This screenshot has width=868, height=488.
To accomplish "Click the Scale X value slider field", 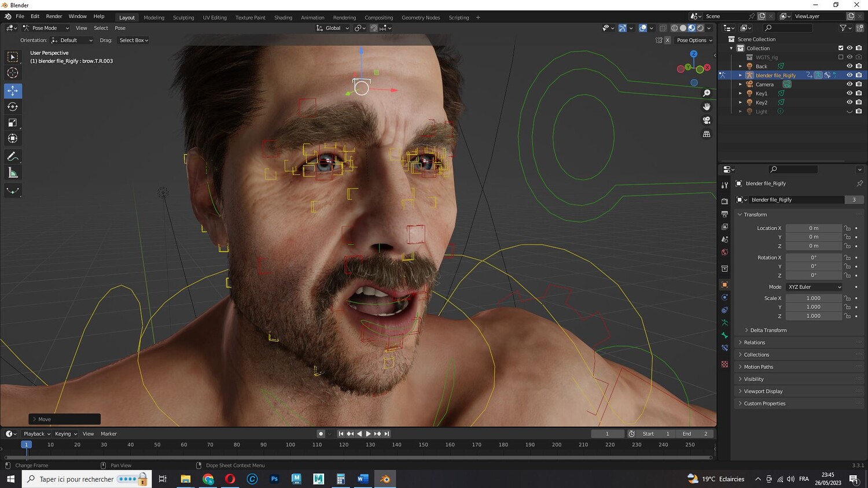I will [813, 298].
